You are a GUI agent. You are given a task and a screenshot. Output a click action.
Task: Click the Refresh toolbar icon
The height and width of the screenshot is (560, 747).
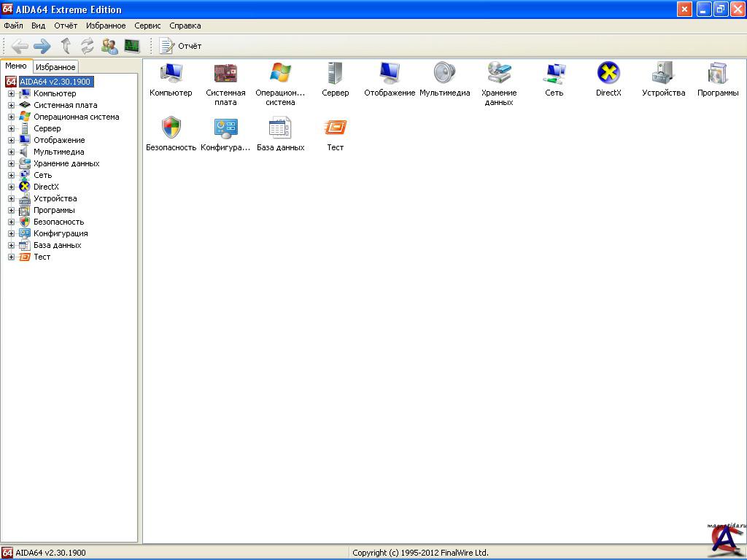[88, 46]
